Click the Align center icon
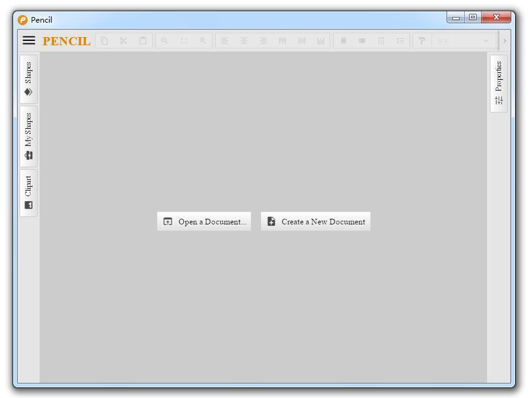The image size is (532, 398). tap(244, 41)
